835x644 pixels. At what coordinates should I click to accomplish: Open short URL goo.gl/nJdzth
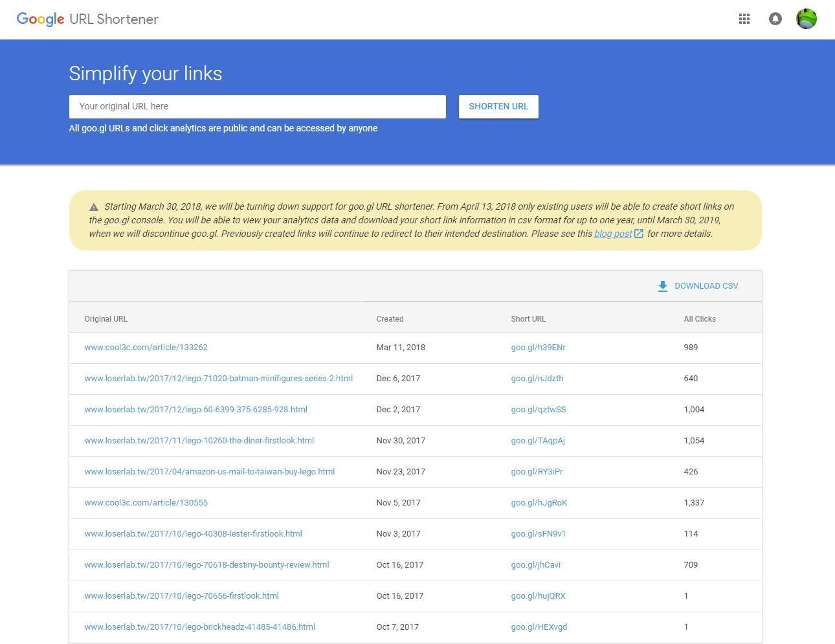[x=537, y=379]
